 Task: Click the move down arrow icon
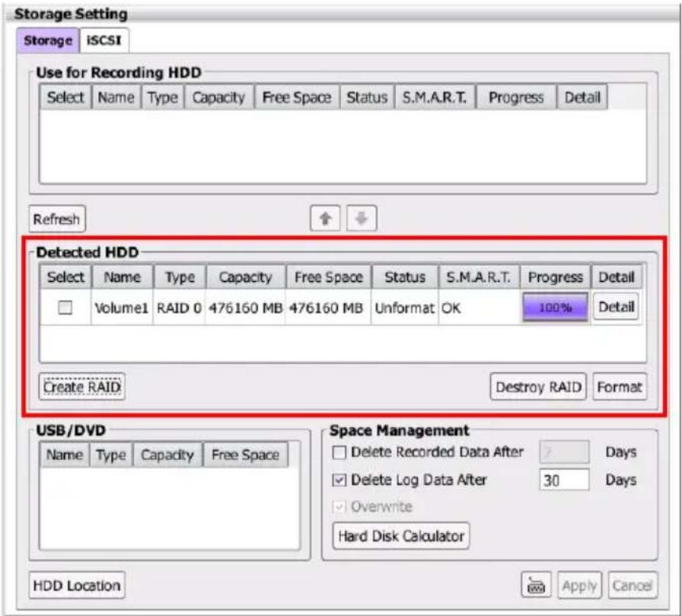362,219
